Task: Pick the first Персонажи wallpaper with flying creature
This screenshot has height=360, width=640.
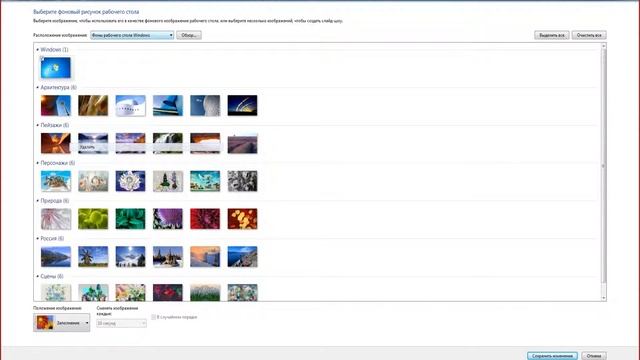Action: [x=56, y=181]
